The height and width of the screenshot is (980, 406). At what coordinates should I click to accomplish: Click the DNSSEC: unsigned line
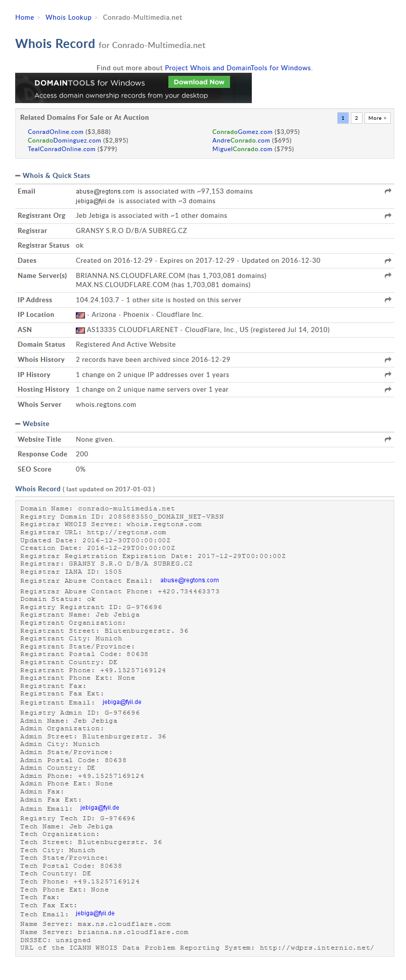pyautogui.click(x=56, y=940)
